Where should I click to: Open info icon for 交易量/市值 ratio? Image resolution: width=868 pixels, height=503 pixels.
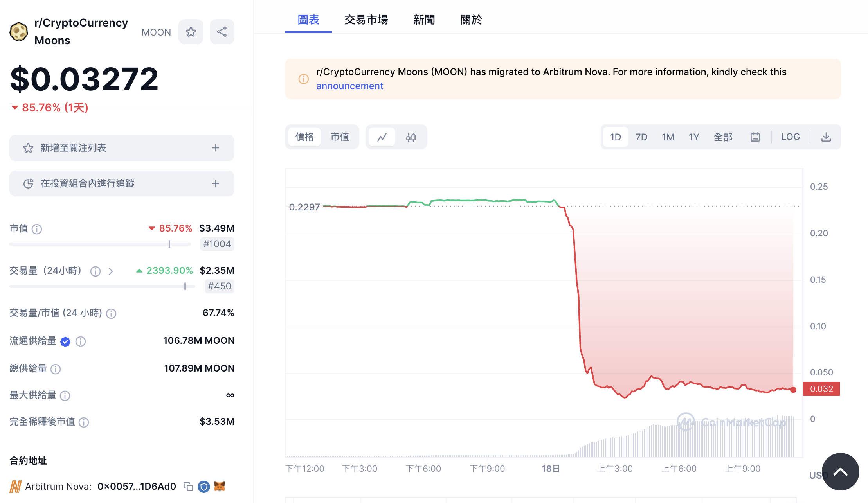point(111,313)
